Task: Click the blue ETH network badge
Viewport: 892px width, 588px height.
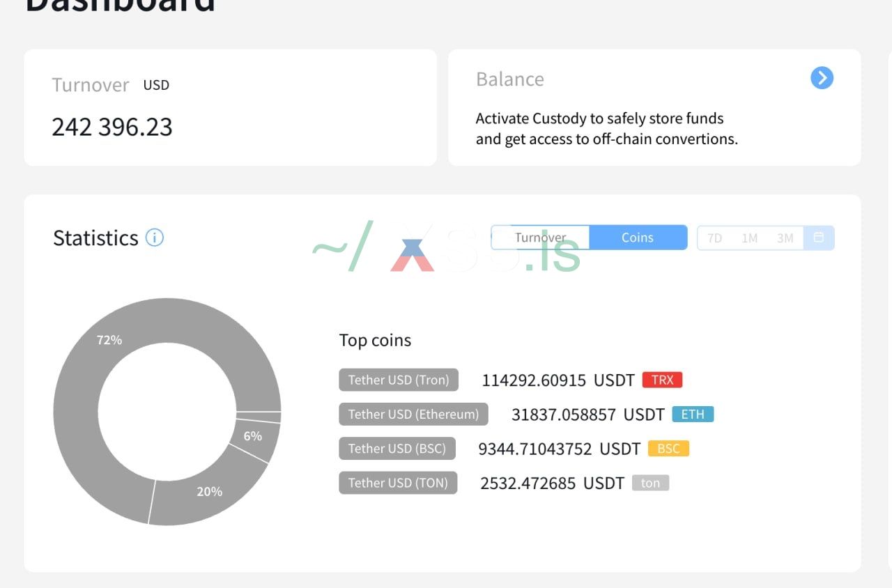Action: (x=693, y=415)
